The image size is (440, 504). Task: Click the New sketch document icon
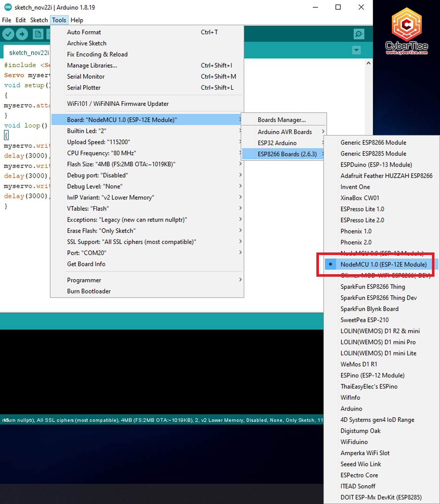[x=38, y=34]
